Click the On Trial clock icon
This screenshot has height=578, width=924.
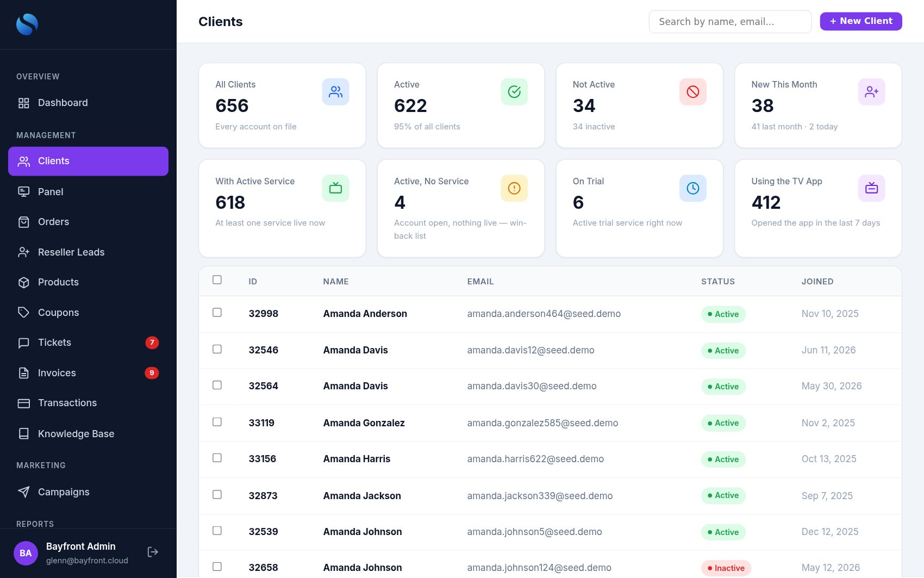pyautogui.click(x=693, y=188)
